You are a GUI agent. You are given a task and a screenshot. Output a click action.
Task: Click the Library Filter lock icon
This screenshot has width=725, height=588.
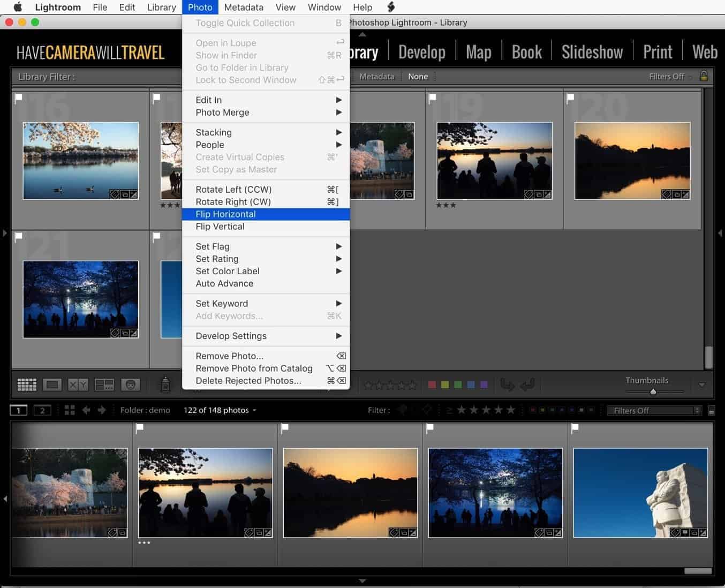[704, 76]
